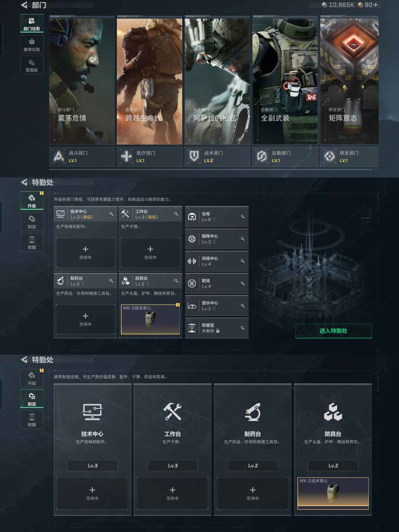Image resolution: width=399 pixels, height=532 pixels.
Task: Open the 震荡危情 combat department card
Action: pos(82,81)
